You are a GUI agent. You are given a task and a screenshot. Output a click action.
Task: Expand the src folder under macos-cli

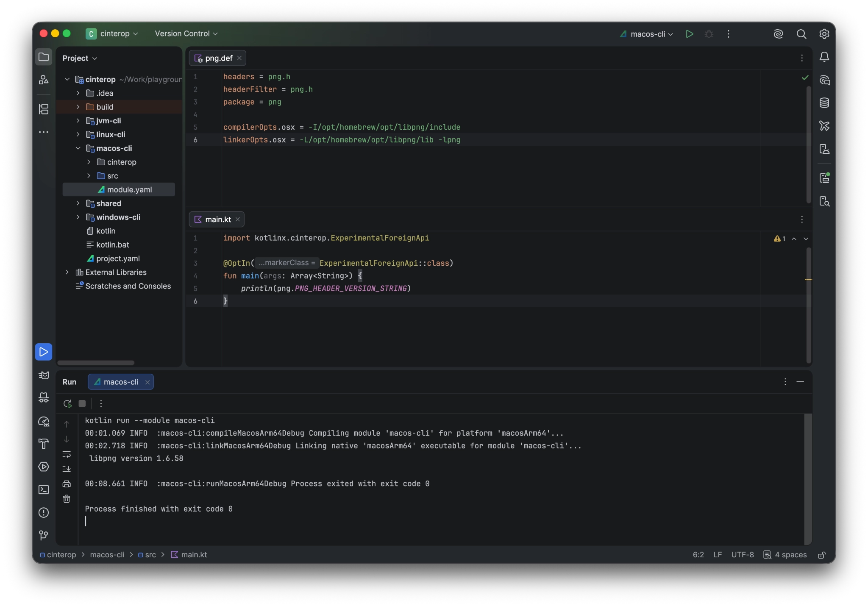[x=89, y=176]
